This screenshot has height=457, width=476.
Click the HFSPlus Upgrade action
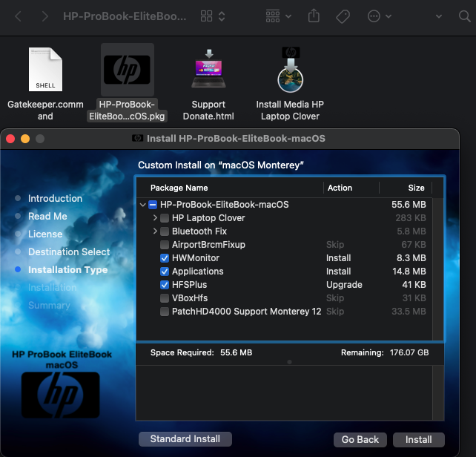pyautogui.click(x=344, y=285)
